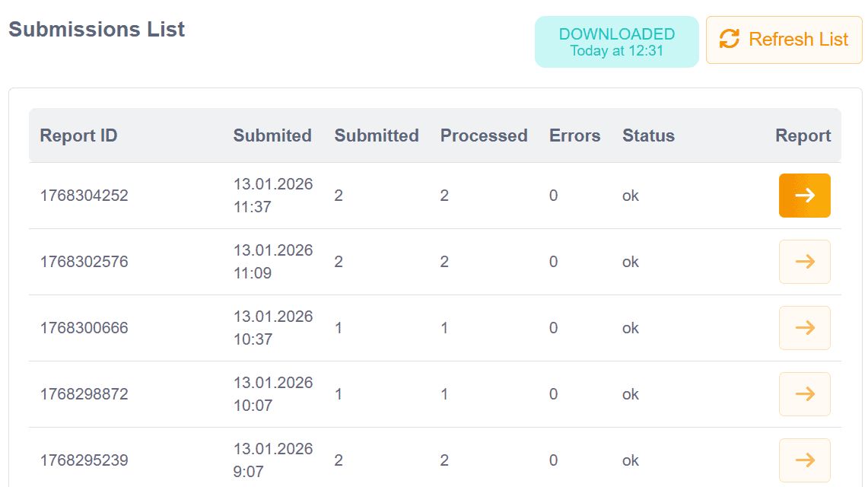Click the Submitted count column header
The image size is (868, 487).
pyautogui.click(x=377, y=135)
